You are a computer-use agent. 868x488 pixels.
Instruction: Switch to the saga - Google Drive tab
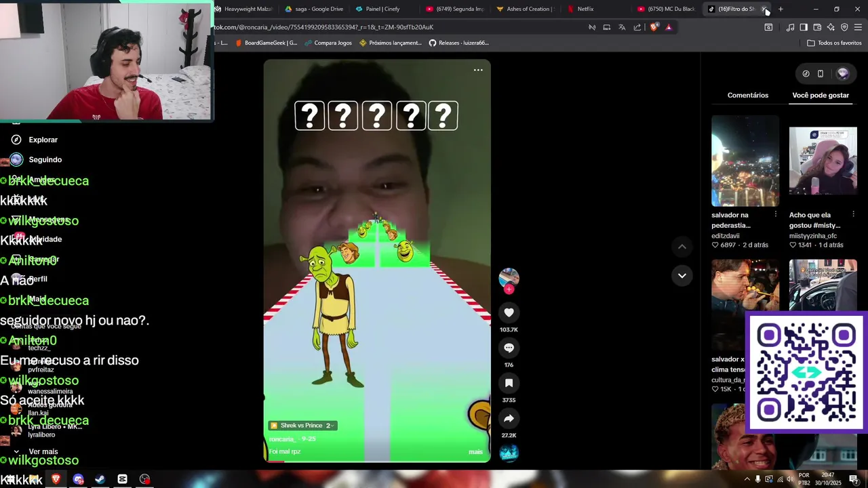(314, 9)
